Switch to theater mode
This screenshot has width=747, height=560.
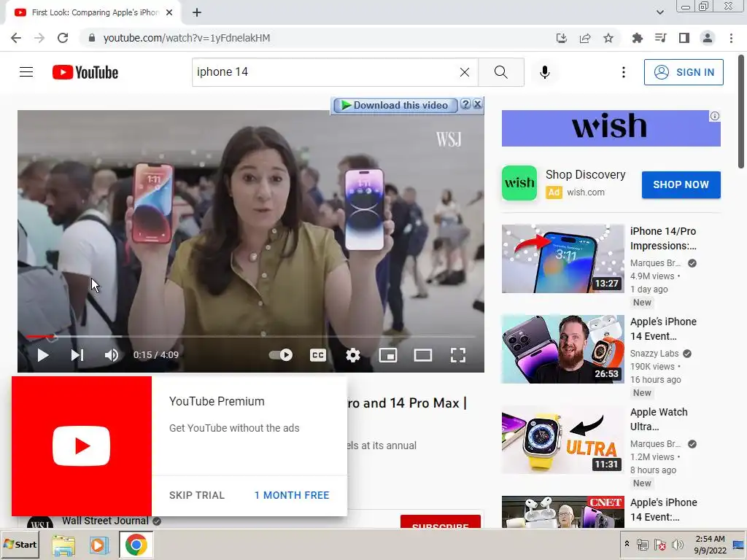pos(423,355)
